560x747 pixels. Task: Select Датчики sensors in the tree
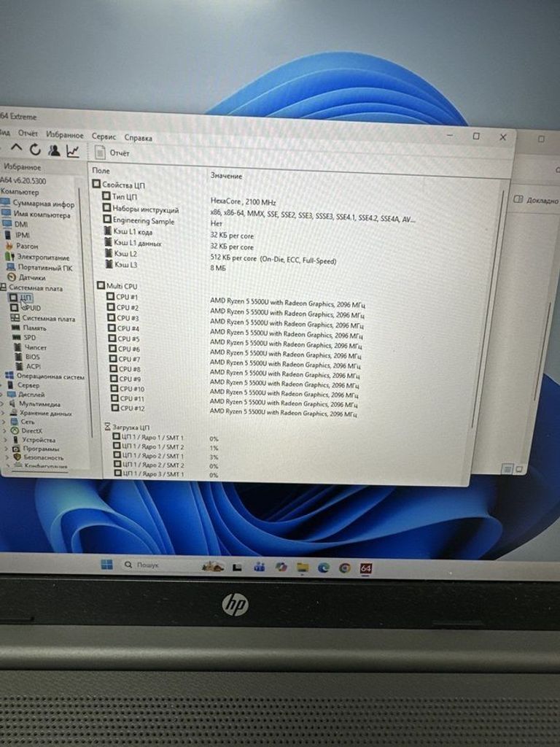click(x=31, y=277)
